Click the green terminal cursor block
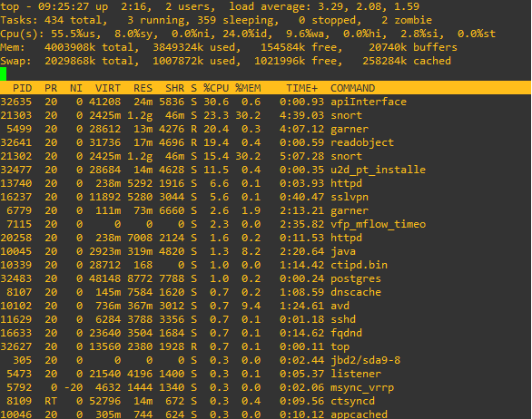This screenshot has width=532, height=419. 3,74
